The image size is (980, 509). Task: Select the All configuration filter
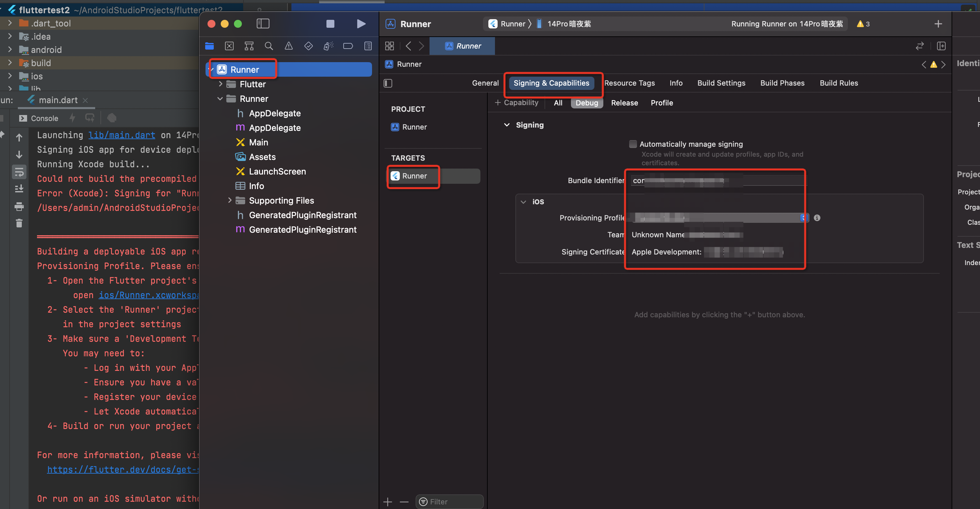(x=558, y=103)
